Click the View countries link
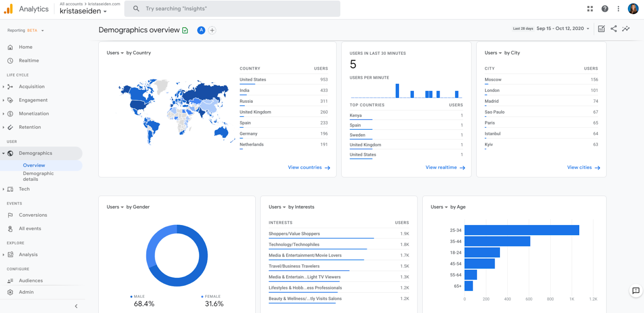644x313 pixels. pos(309,168)
